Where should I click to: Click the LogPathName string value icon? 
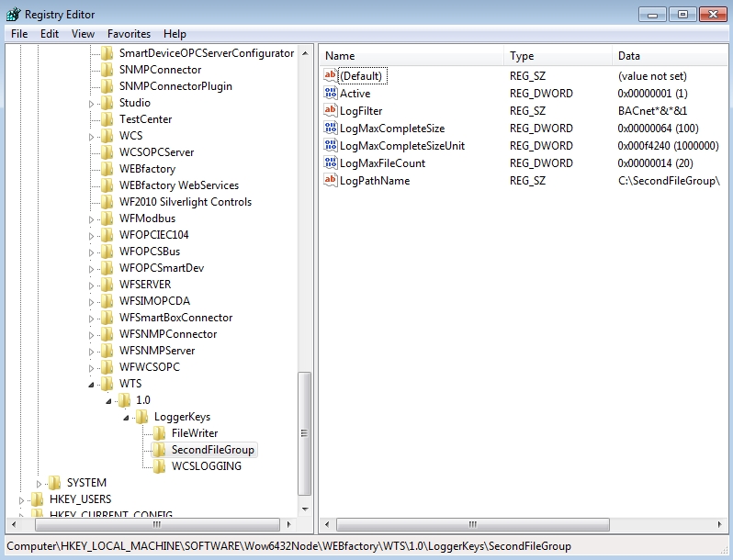coord(331,180)
